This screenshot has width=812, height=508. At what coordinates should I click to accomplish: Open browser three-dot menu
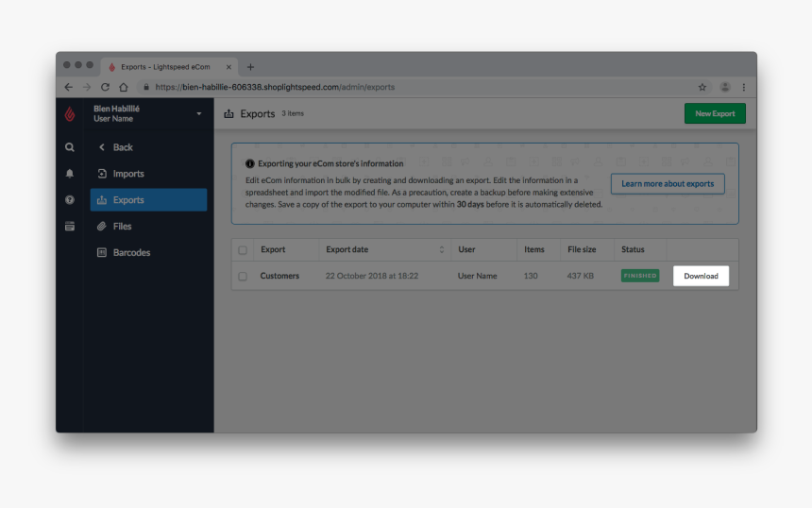pyautogui.click(x=744, y=87)
